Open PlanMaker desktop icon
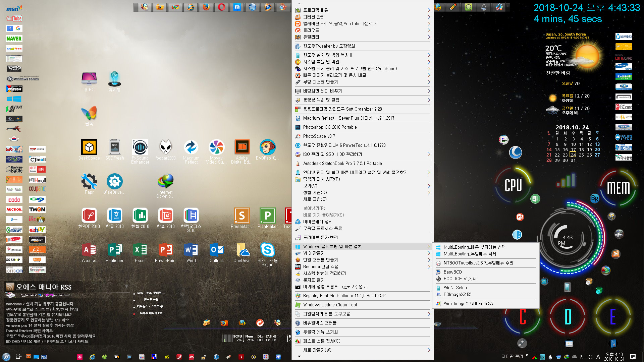The width and height of the screenshot is (644, 362). pos(268,218)
